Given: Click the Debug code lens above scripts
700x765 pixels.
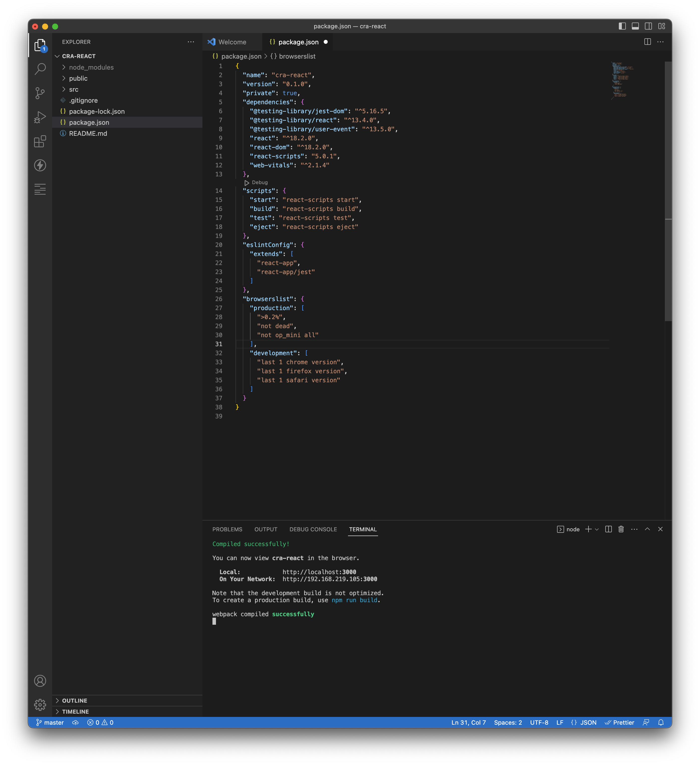Looking at the screenshot, I should pos(259,183).
